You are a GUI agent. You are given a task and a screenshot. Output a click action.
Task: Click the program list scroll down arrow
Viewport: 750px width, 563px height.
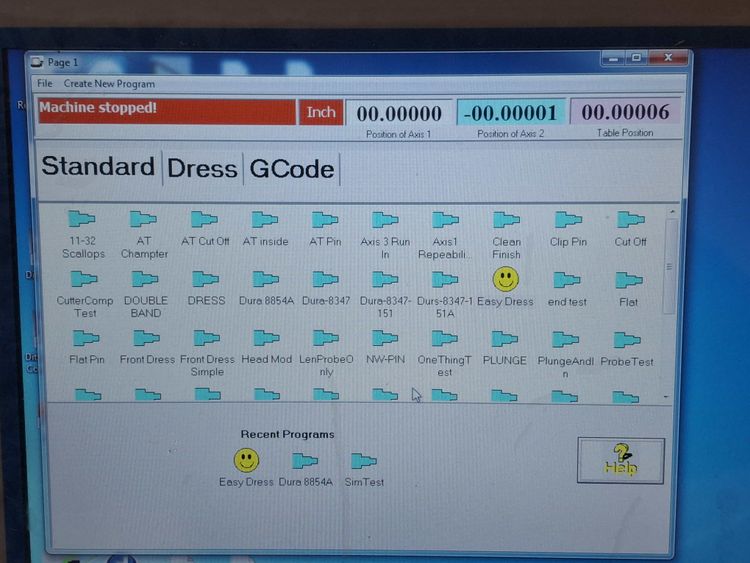667,397
